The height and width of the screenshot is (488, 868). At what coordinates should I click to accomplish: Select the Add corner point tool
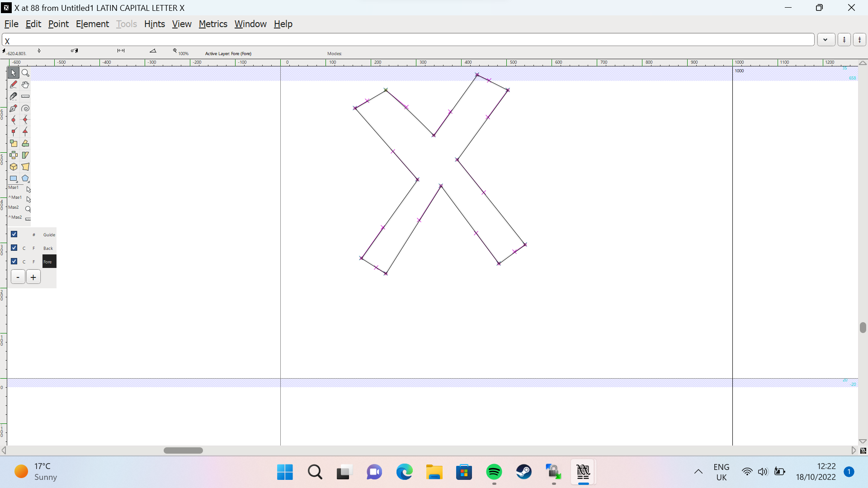[x=14, y=131]
